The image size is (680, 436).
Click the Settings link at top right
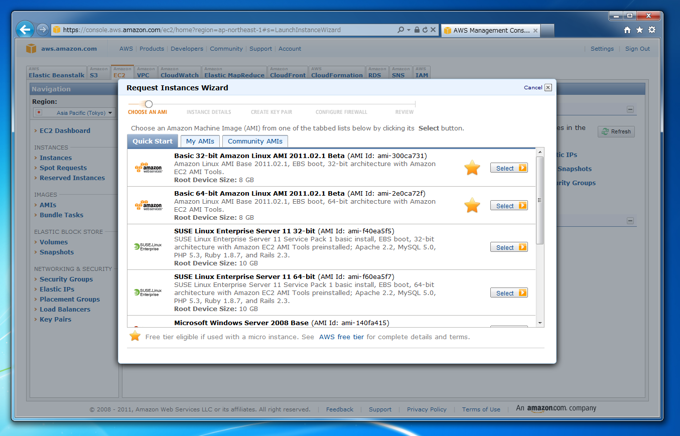tap(602, 49)
